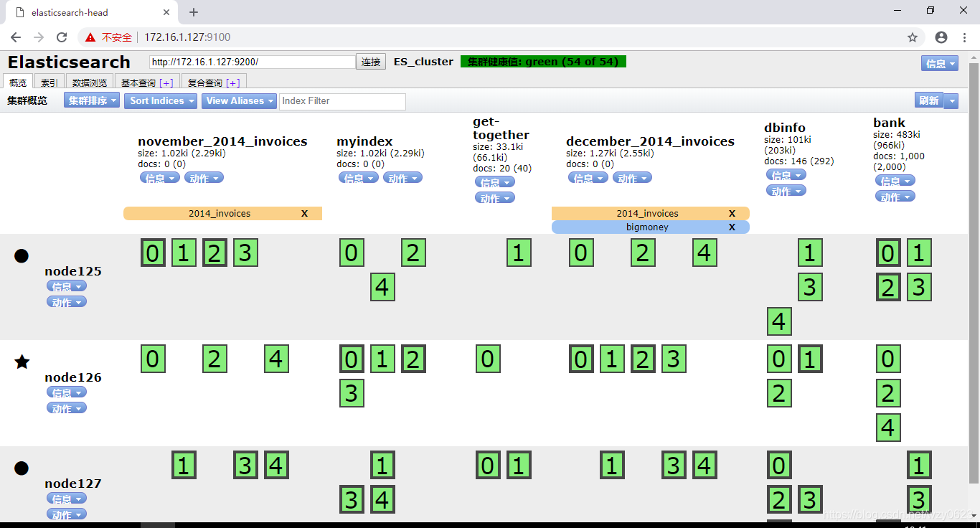Remove bigmoney alias from december_2014_invoices
This screenshot has height=528, width=980.
[x=732, y=227]
